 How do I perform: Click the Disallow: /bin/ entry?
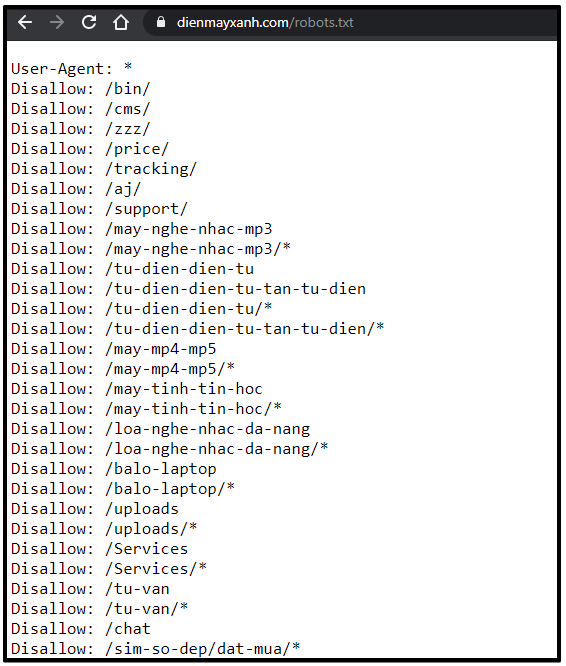pos(81,89)
